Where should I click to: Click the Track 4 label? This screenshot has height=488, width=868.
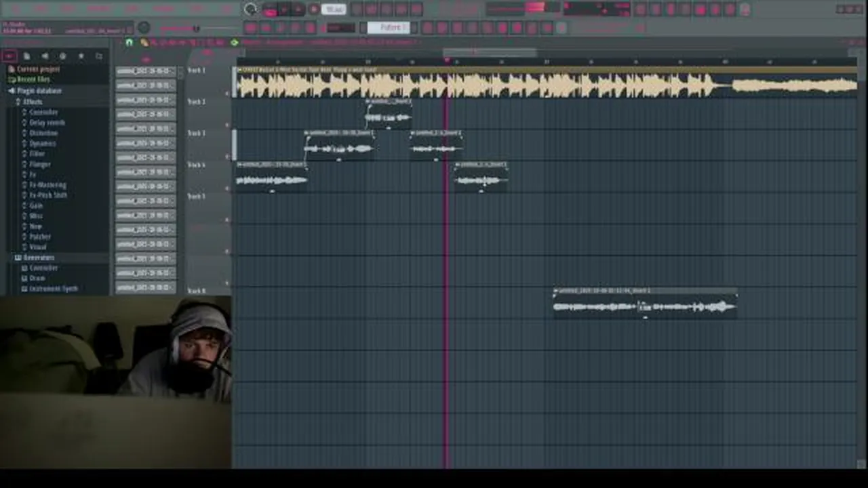click(x=196, y=165)
